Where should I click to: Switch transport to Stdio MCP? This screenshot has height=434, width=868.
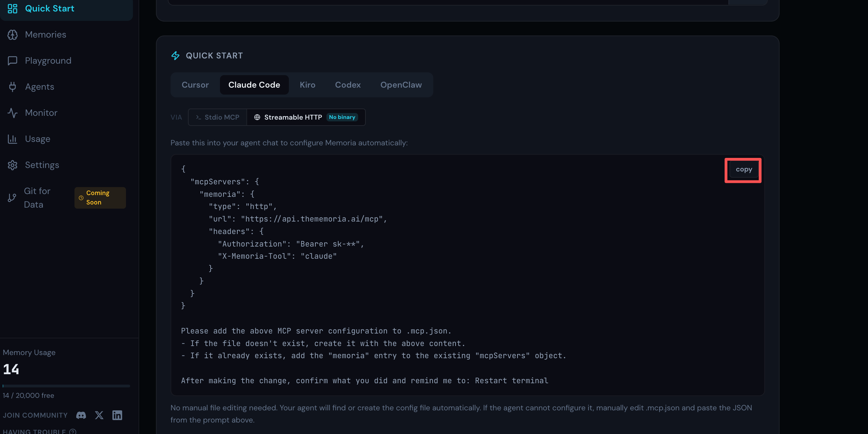218,117
